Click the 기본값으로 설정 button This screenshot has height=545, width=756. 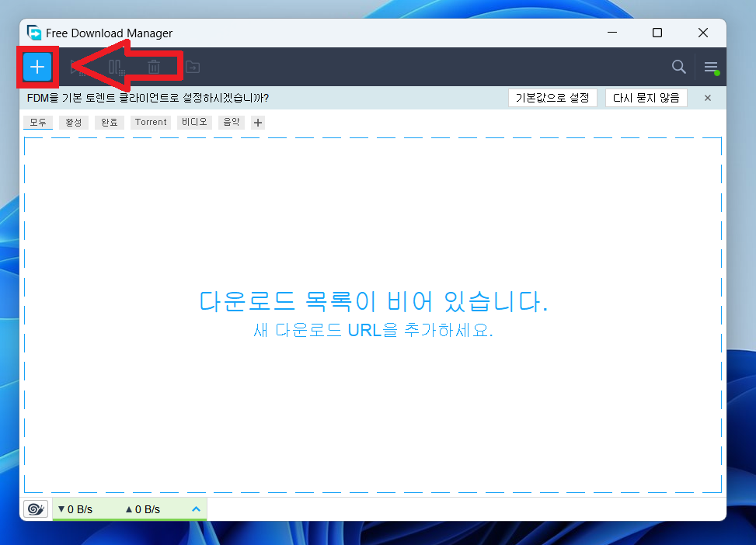(552, 98)
